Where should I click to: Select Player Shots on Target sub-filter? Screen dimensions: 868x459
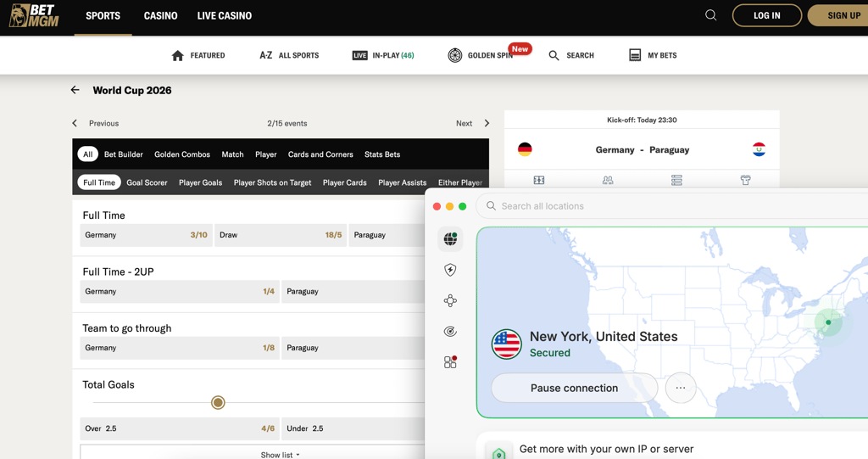point(272,182)
